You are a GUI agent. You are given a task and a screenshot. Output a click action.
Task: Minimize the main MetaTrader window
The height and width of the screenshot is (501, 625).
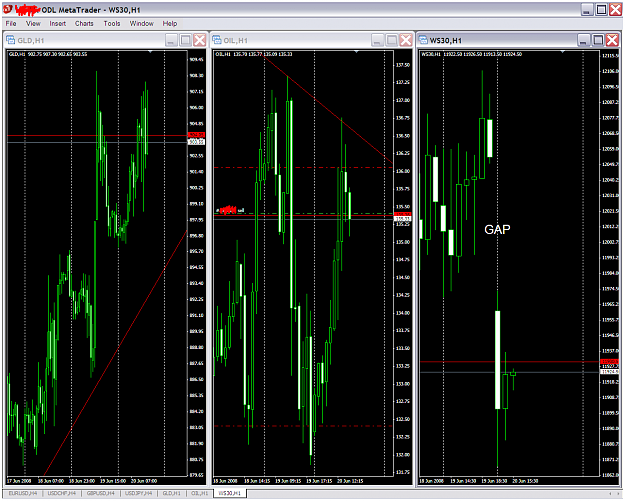pyautogui.click(x=587, y=10)
